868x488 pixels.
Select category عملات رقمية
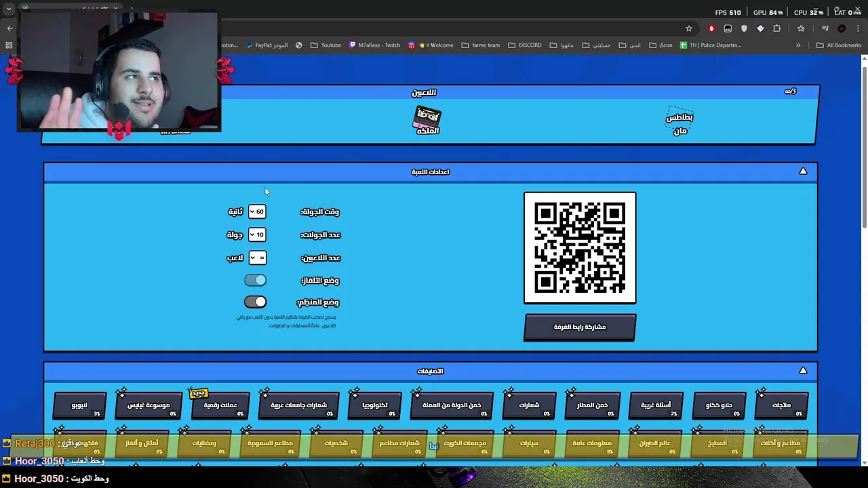tap(220, 405)
